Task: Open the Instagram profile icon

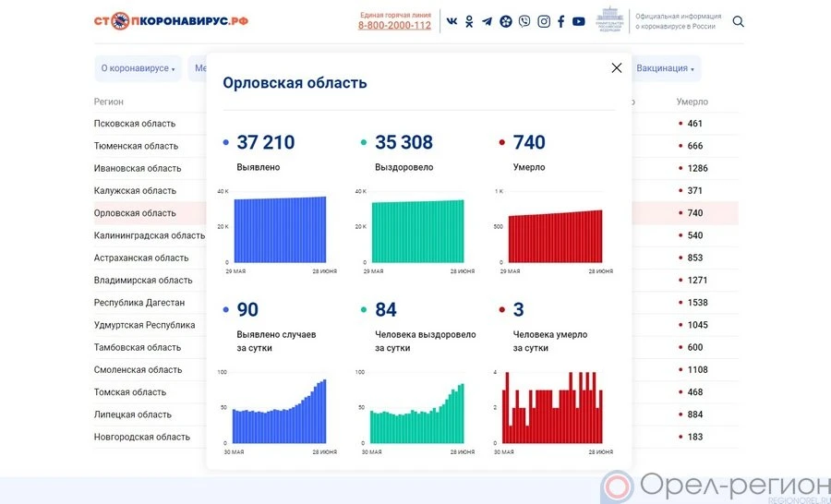Action: click(x=544, y=21)
